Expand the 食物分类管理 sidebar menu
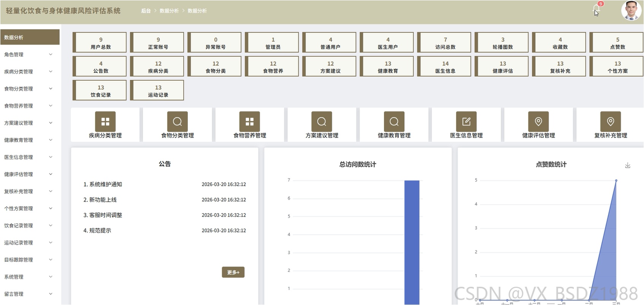This screenshot has width=644, height=305. [x=30, y=89]
